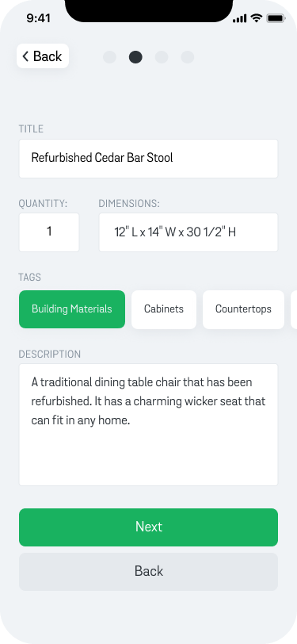297x644 pixels.
Task: Click the chevron arrow in the Back button
Action: [25, 56]
